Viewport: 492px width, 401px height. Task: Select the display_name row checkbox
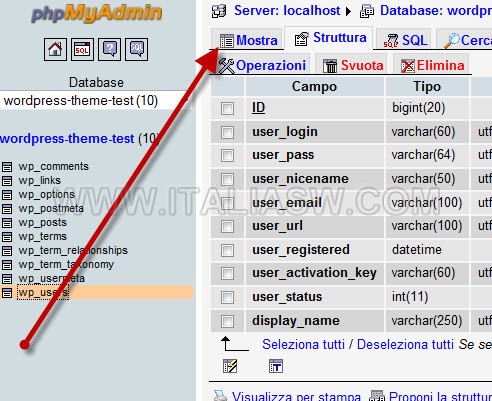(227, 321)
